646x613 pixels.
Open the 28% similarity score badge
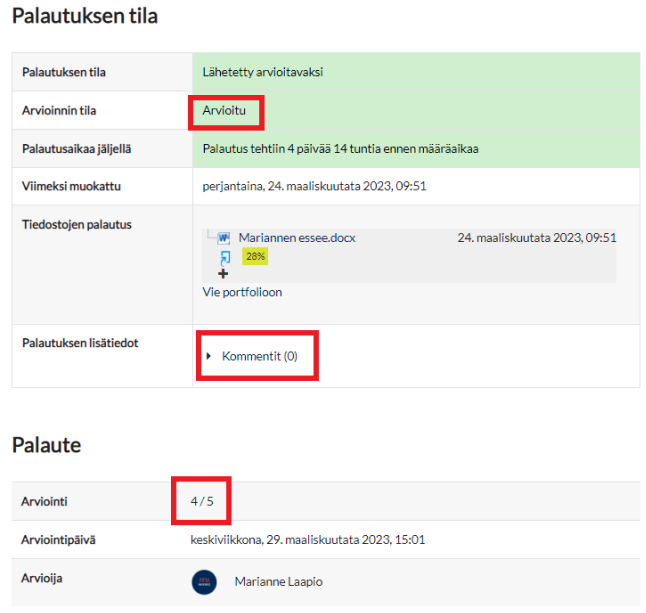[x=254, y=256]
